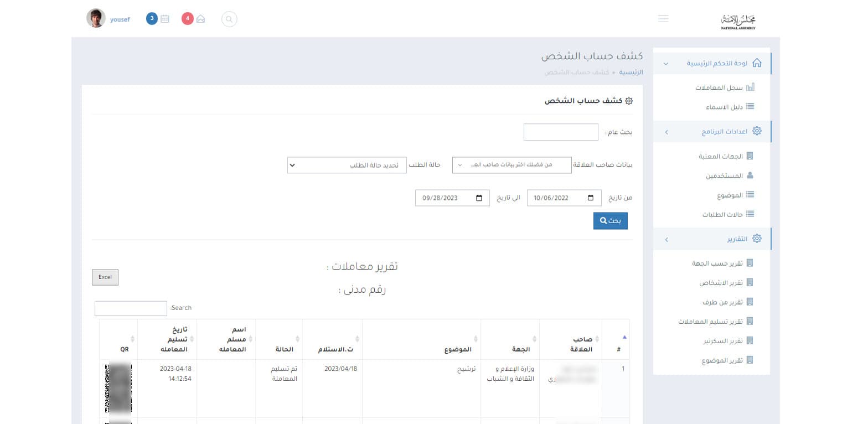The height and width of the screenshot is (424, 868).
Task: Follow the الرئيسية breadcrumb link
Action: coord(631,73)
